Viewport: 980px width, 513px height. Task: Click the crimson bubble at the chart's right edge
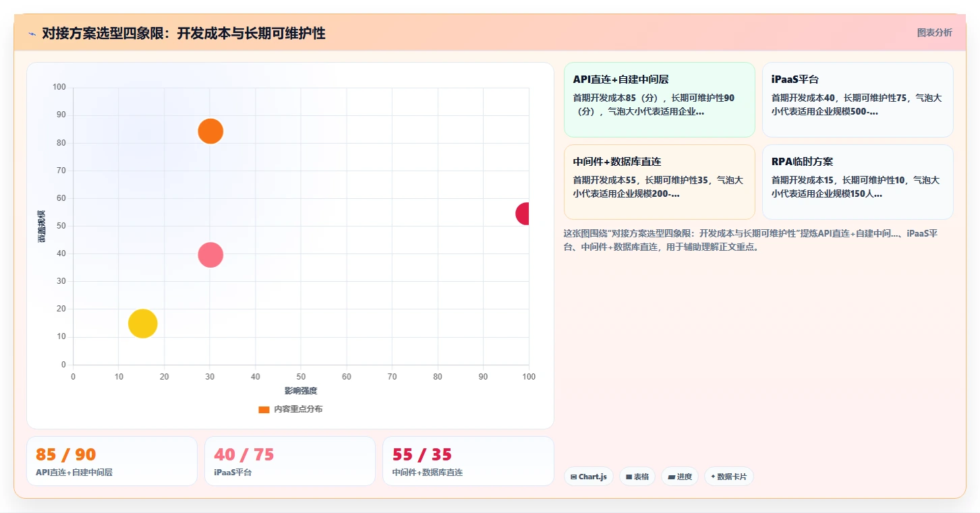523,214
